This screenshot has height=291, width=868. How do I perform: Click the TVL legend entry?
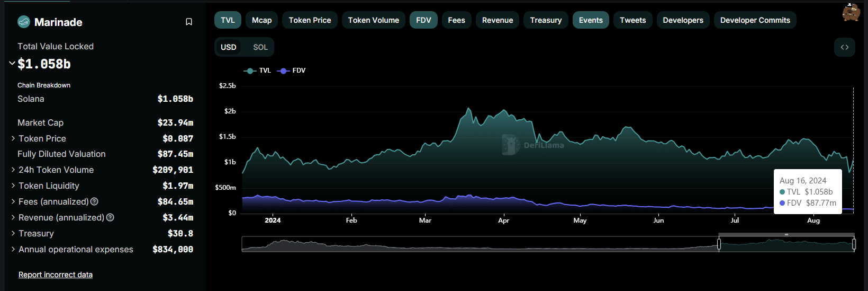pos(257,70)
